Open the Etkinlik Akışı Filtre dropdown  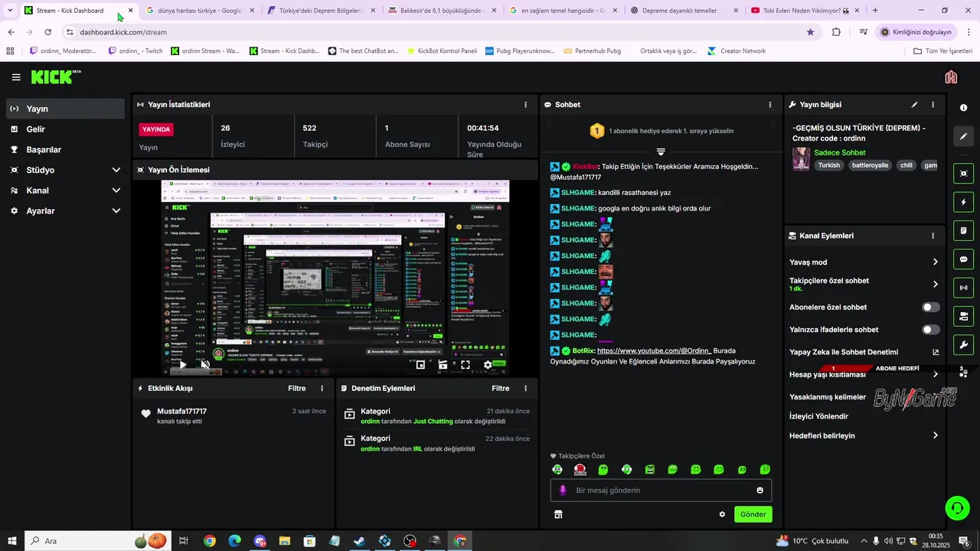point(297,388)
